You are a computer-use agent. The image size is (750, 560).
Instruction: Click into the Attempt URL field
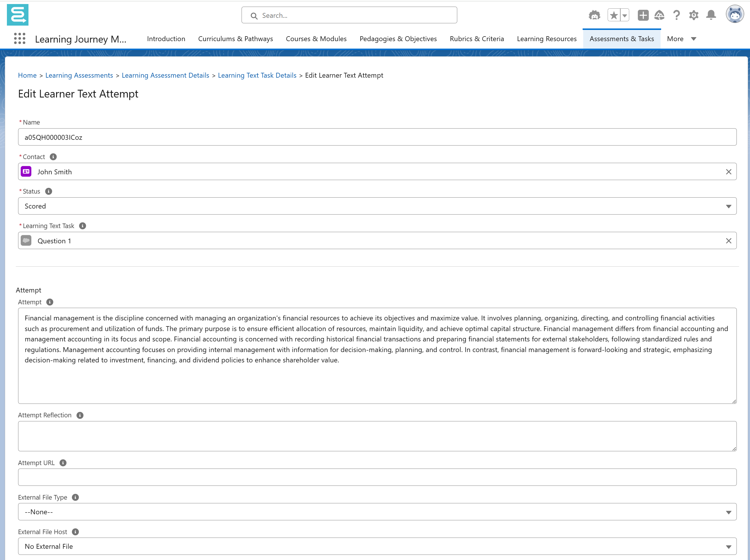(377, 477)
